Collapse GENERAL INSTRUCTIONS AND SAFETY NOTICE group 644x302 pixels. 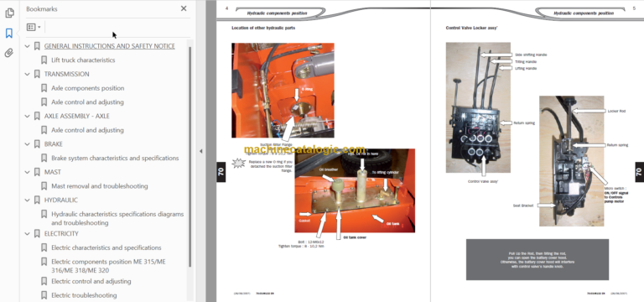pyautogui.click(x=27, y=46)
